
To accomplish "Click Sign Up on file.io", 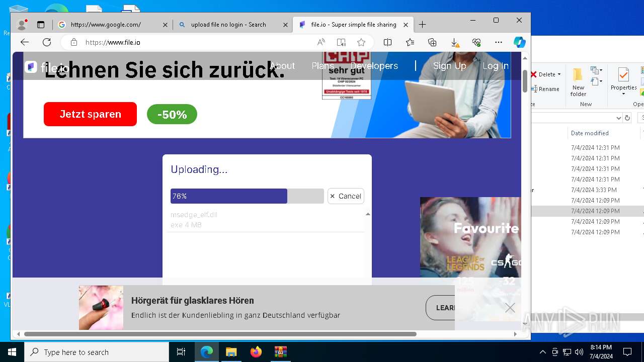I will (449, 66).
